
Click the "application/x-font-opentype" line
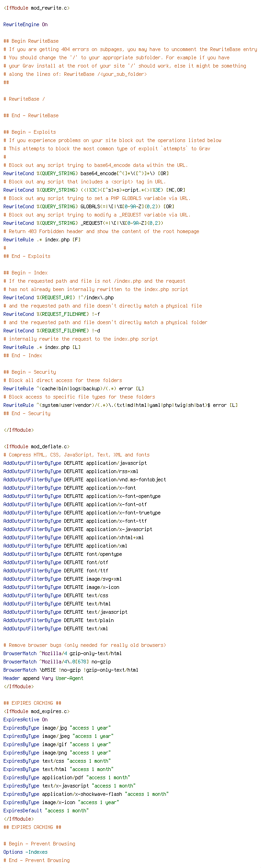point(82,496)
